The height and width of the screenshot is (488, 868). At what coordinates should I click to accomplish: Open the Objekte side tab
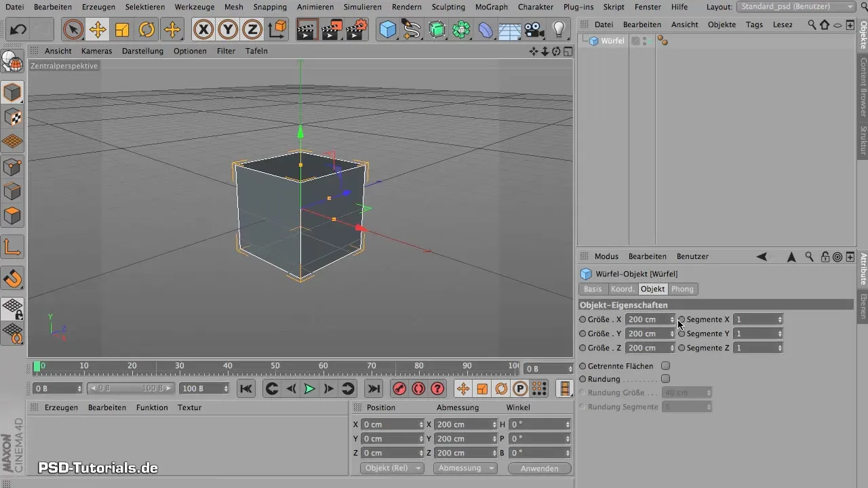[x=863, y=34]
